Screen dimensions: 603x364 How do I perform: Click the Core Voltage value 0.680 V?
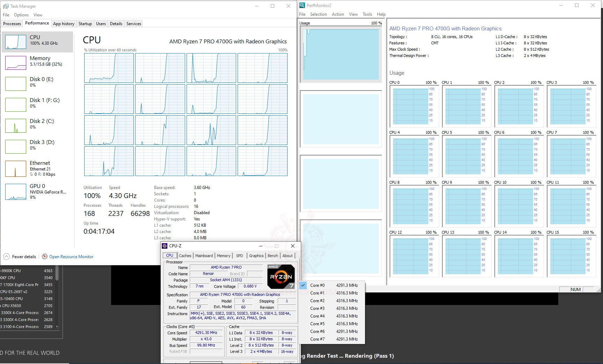(x=250, y=286)
